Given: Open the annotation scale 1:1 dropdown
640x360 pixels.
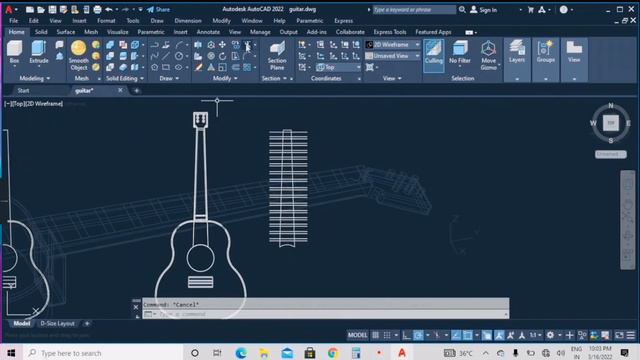Looking at the screenshot, I should click(536, 335).
